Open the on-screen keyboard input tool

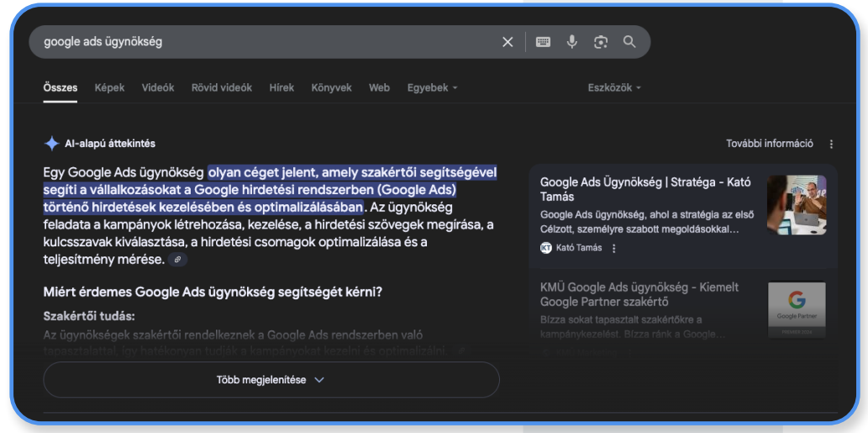click(x=543, y=42)
